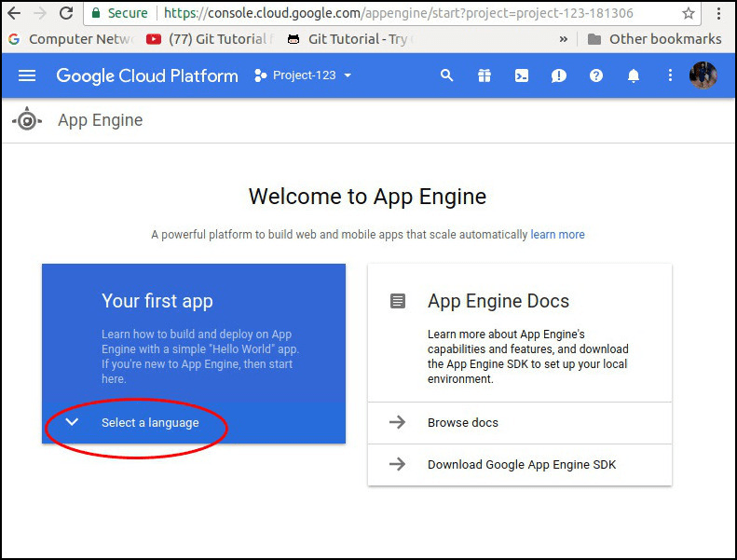Click the Select a language chevron
The width and height of the screenshot is (737, 560).
72,422
